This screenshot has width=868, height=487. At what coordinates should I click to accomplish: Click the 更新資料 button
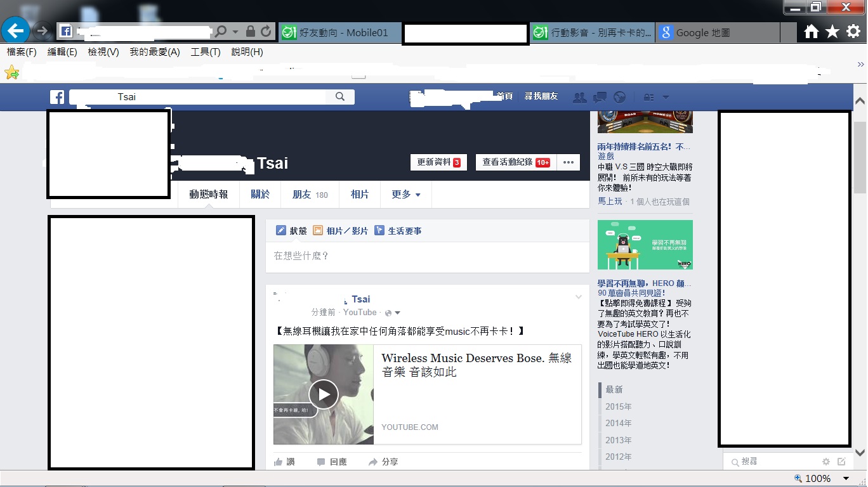tap(438, 162)
